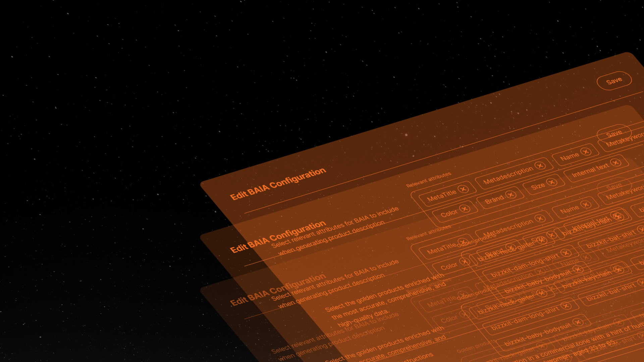644x362 pixels.
Task: Remove bizzkit-dam-long-shirt from the middle panel
Action: (x=566, y=306)
